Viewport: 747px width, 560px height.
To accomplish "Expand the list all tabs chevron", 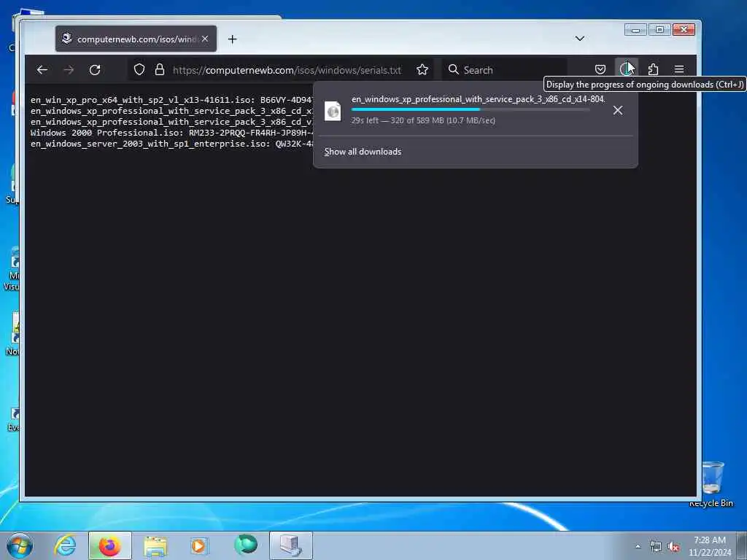I will [x=580, y=39].
